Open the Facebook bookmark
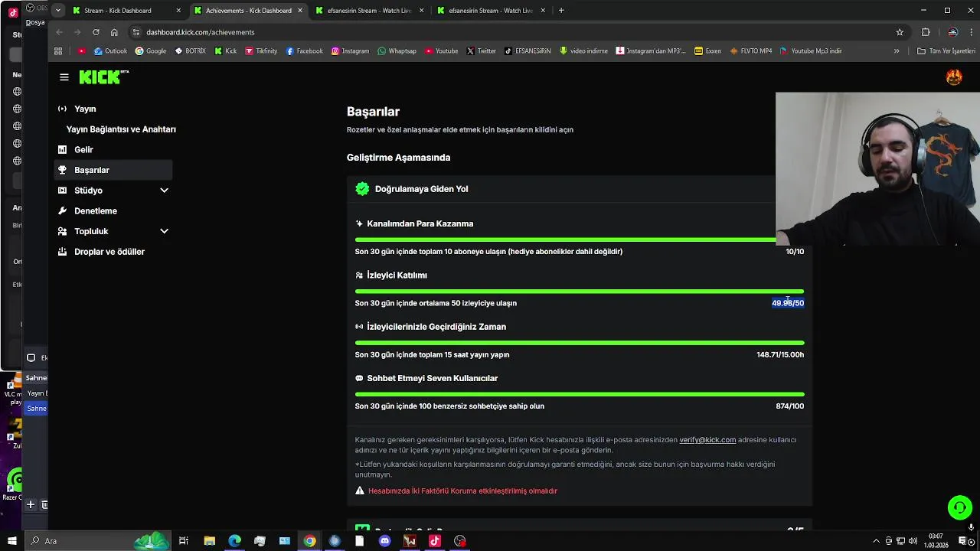The image size is (980, 551). point(304,51)
